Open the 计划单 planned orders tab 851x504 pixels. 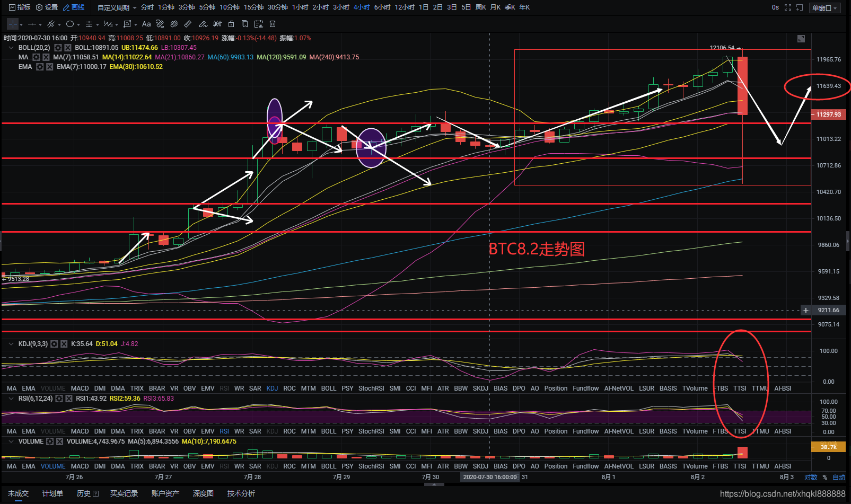(x=52, y=493)
